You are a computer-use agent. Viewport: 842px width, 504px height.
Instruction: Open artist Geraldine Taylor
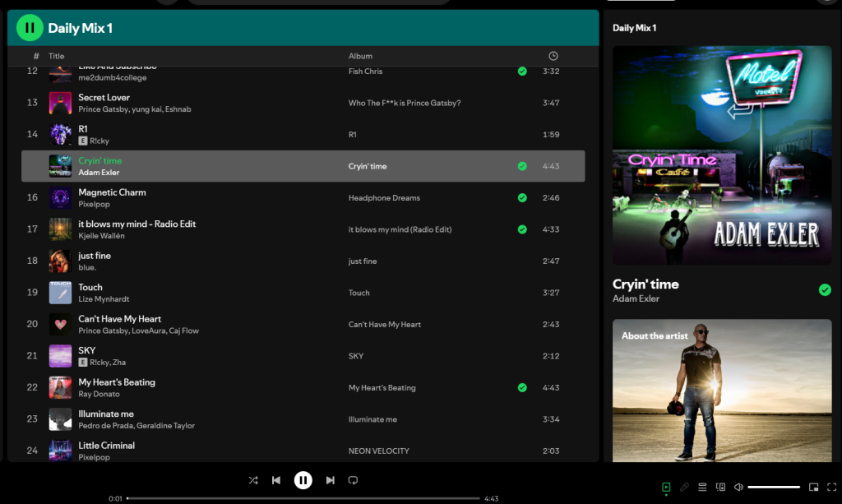click(x=166, y=426)
